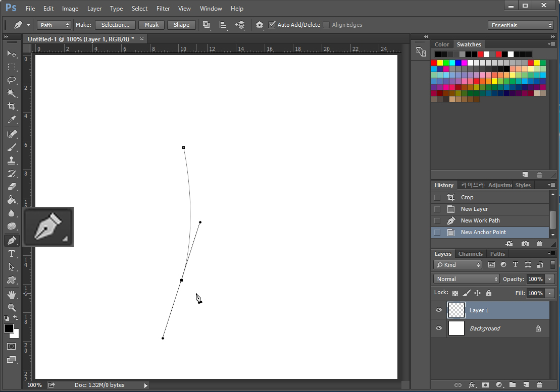Select the Move tool

click(x=12, y=53)
